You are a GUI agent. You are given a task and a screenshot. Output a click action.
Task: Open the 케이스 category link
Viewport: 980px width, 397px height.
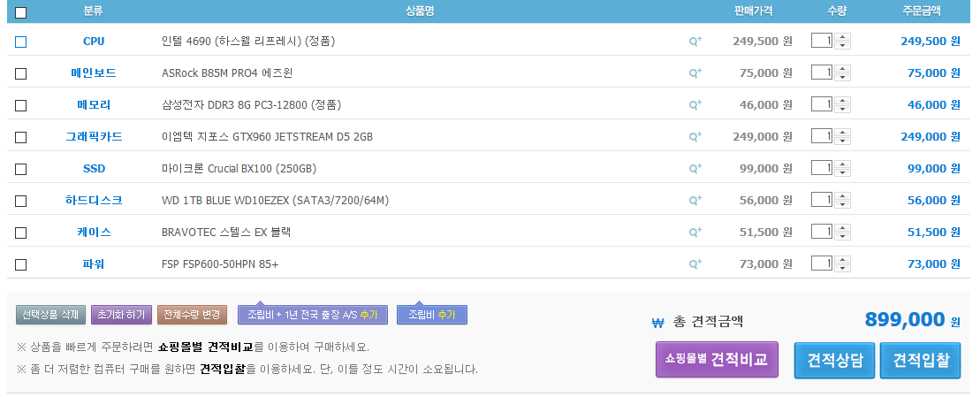click(94, 232)
